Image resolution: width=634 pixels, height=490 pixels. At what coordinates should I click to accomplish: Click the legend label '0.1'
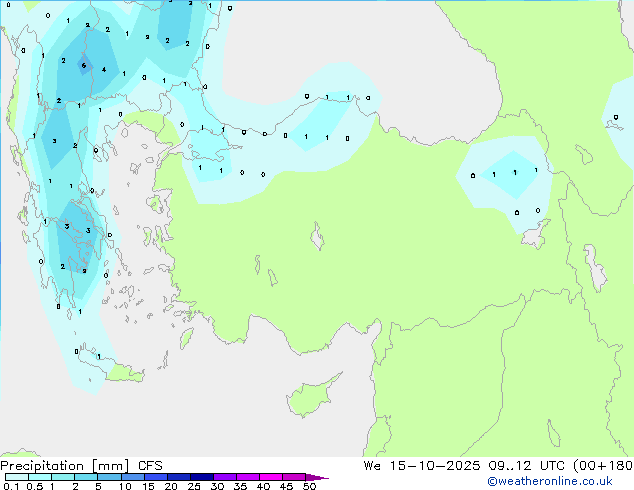point(11,486)
